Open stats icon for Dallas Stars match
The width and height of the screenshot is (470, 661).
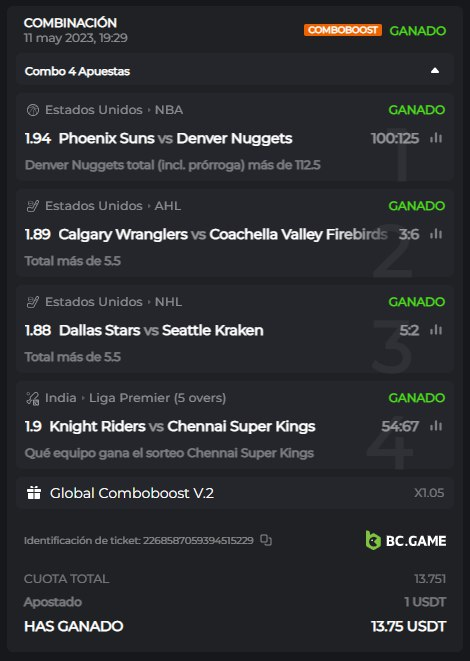[x=436, y=330]
